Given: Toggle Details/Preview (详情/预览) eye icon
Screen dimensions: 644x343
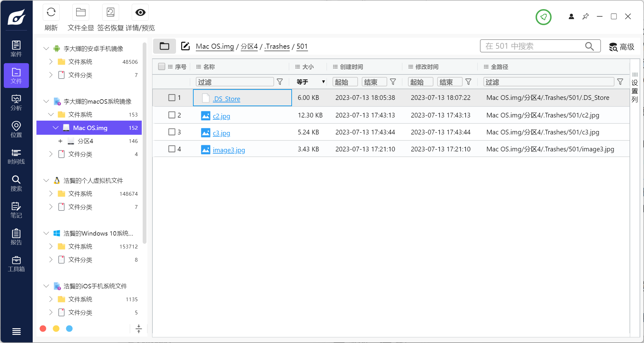Looking at the screenshot, I should [x=140, y=13].
